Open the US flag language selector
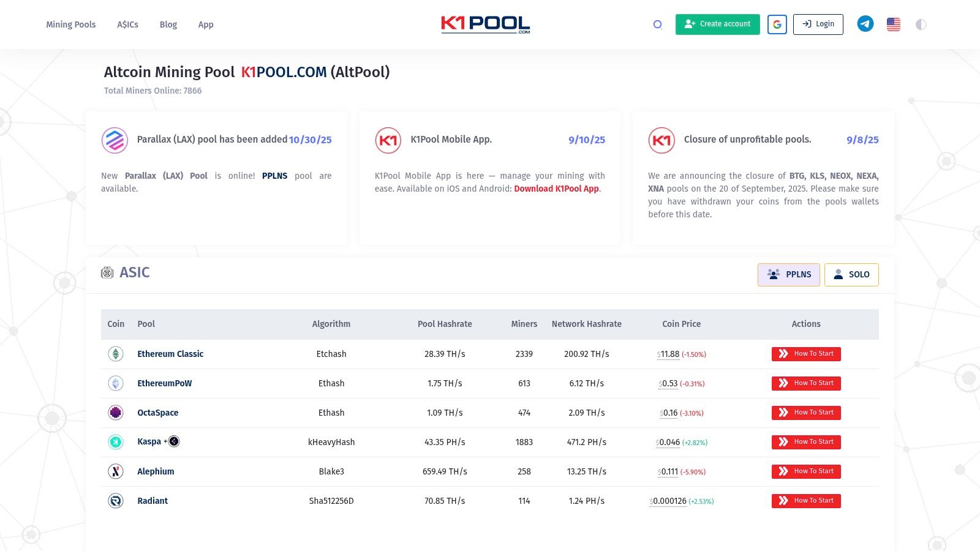 click(894, 24)
